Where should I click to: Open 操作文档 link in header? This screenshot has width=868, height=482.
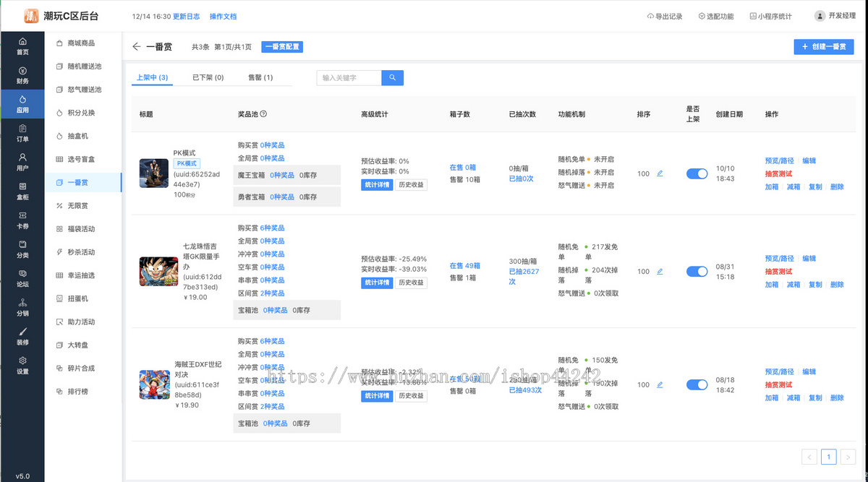(223, 16)
